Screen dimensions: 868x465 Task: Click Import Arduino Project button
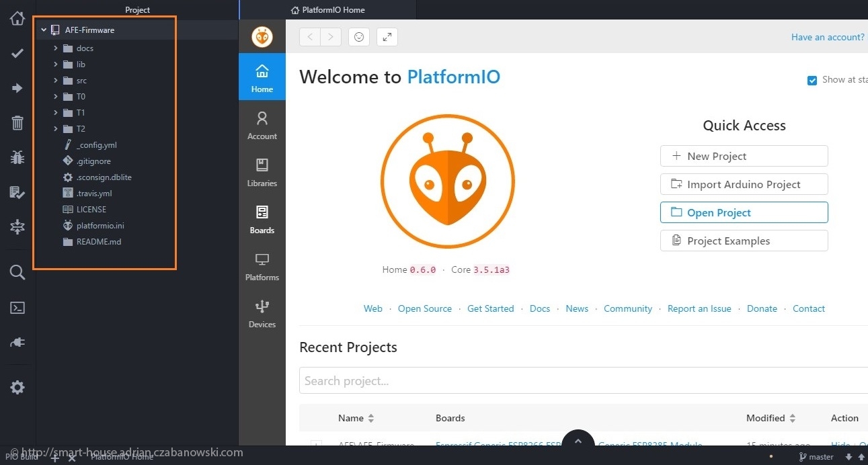[744, 184]
